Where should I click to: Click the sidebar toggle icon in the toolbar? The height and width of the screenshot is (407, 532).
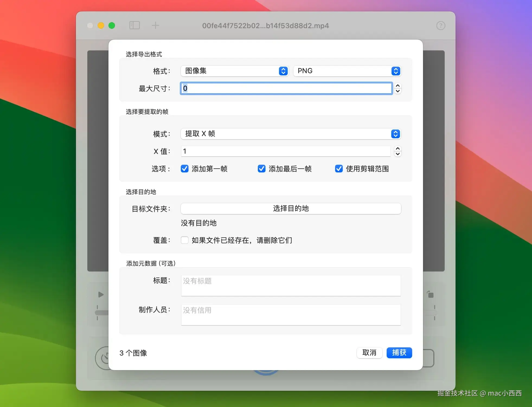point(134,25)
